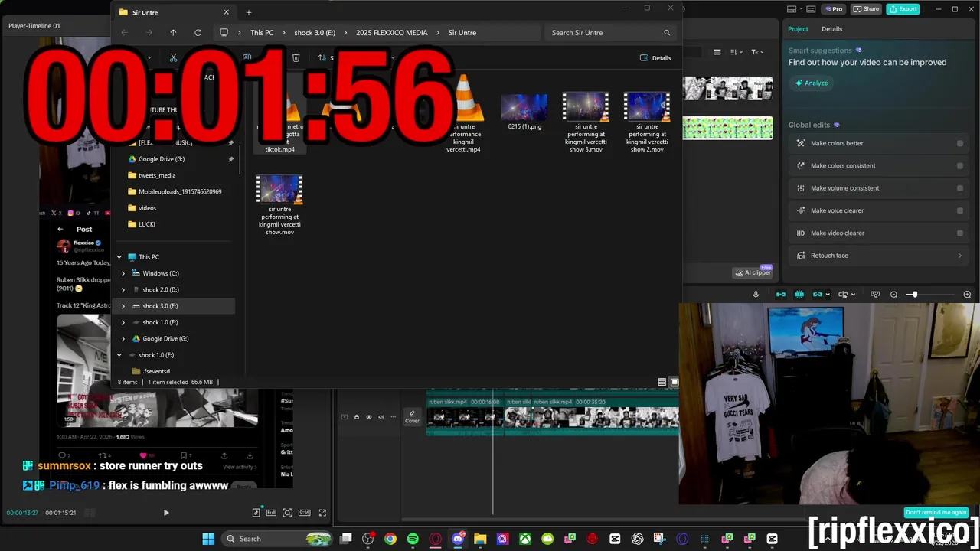Enable Make video clearer checkbox
The image size is (980, 551).
[x=960, y=233]
